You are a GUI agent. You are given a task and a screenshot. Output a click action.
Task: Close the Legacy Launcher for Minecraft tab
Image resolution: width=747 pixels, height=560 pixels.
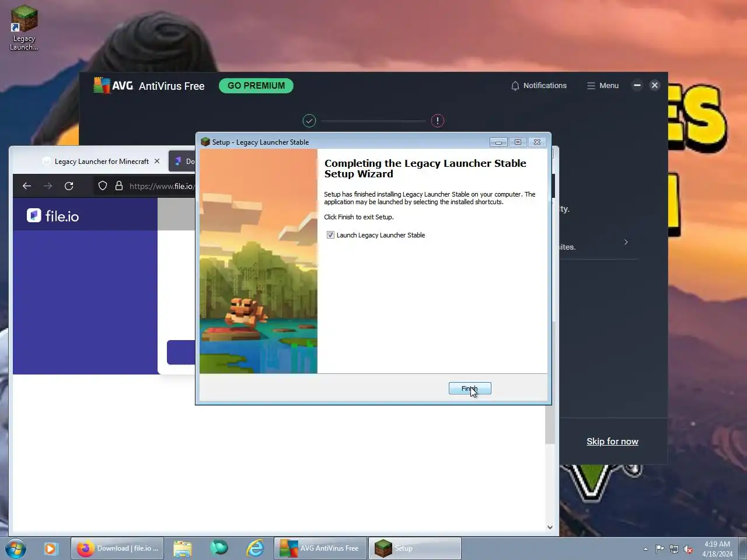[157, 161]
